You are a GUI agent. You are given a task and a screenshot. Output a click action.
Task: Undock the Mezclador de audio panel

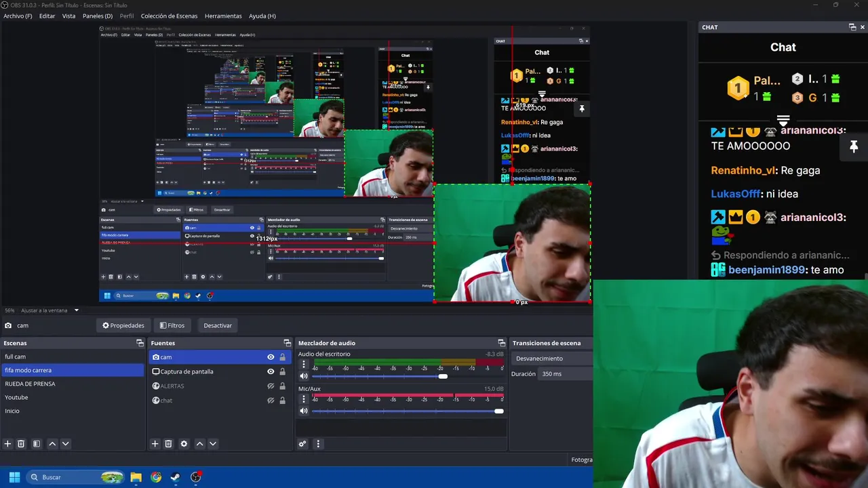pos(501,343)
